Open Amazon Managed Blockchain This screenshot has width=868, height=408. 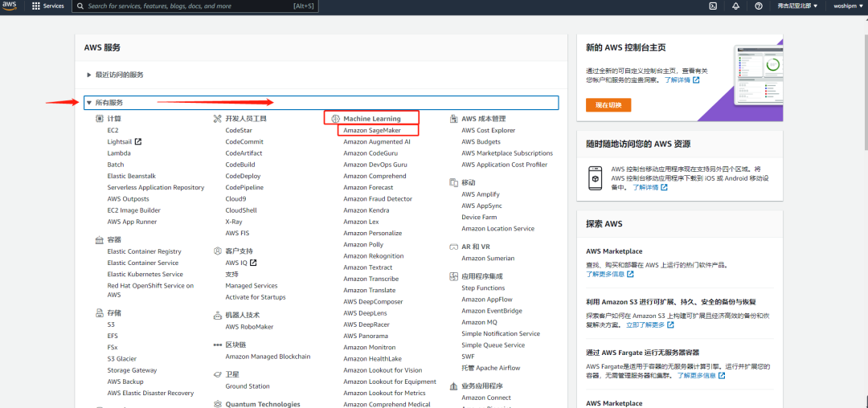pyautogui.click(x=268, y=357)
